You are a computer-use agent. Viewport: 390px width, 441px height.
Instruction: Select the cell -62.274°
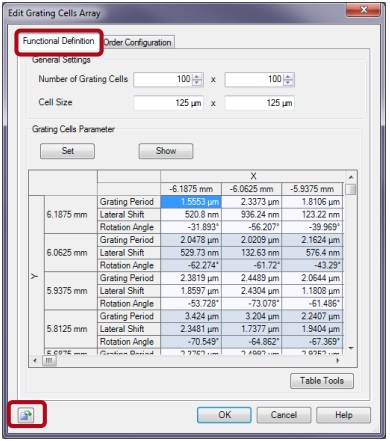coord(191,265)
